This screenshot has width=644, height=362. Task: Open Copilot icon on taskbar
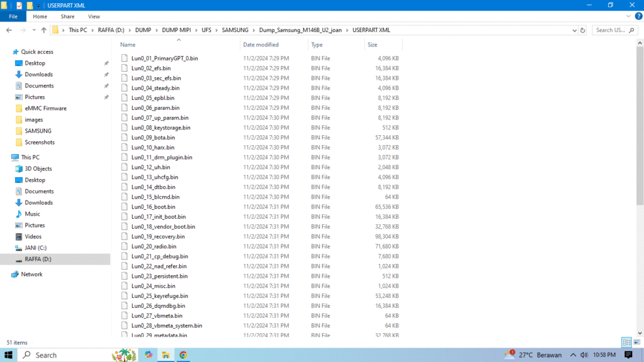pos(148,355)
